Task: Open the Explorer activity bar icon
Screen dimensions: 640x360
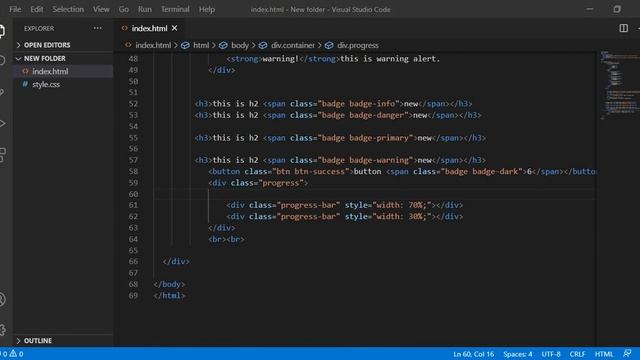Action: click(2, 31)
